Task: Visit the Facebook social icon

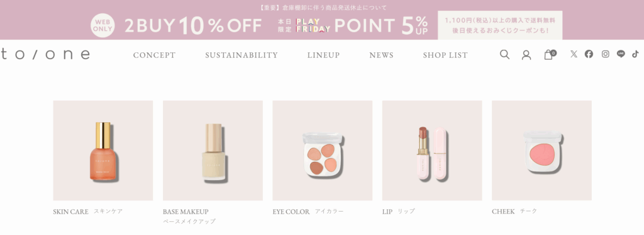Action: click(589, 54)
